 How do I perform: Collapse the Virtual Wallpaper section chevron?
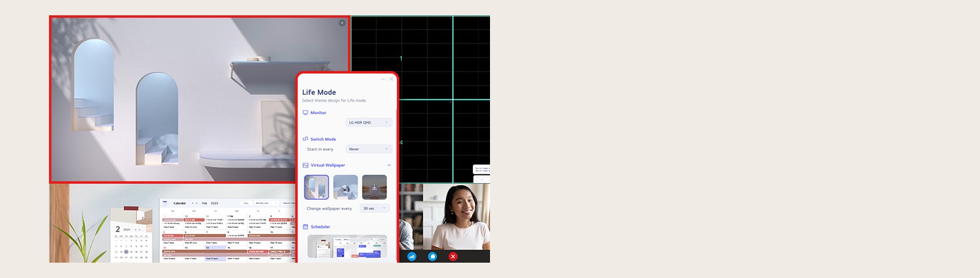coord(389,165)
